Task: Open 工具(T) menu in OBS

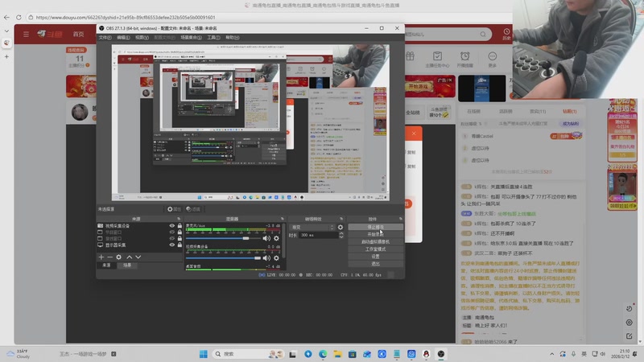Action: click(213, 37)
